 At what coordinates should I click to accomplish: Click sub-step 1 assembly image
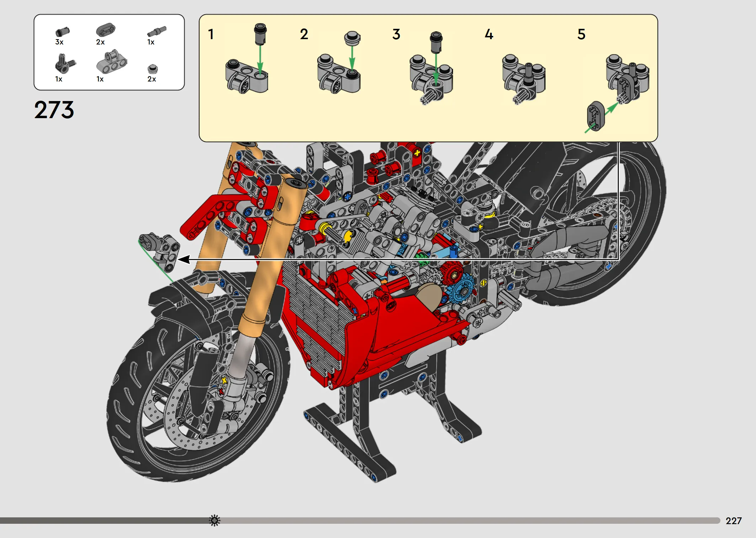point(247,59)
